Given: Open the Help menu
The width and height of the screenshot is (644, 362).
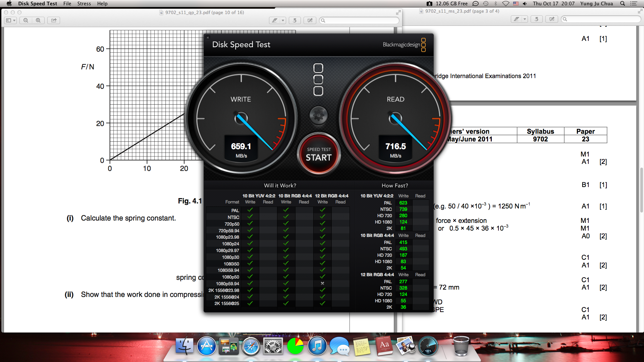Looking at the screenshot, I should (102, 4).
